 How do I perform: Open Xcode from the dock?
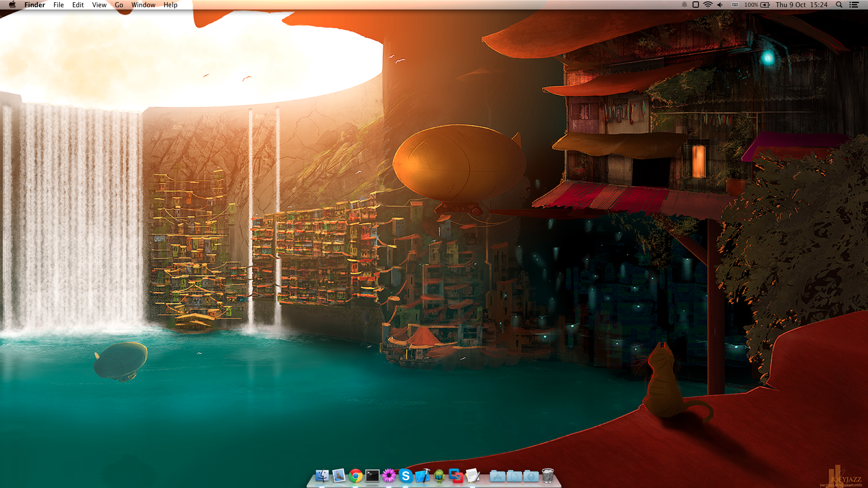click(422, 476)
